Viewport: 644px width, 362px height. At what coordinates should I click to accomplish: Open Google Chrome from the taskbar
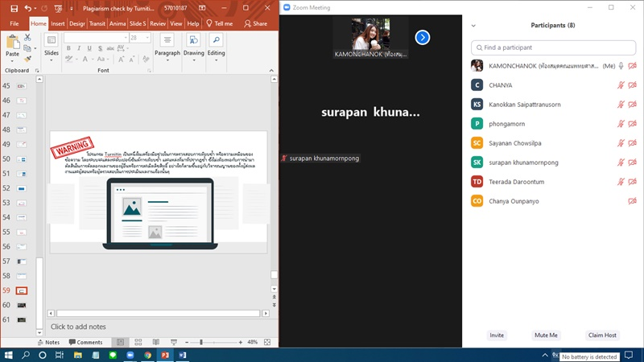click(147, 355)
